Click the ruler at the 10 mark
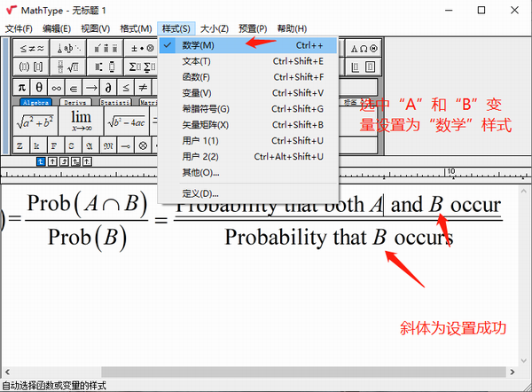The image size is (532, 392). 451,171
